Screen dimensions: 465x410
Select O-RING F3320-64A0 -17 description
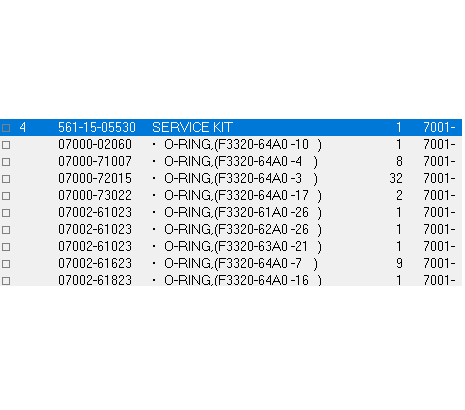(x=243, y=195)
